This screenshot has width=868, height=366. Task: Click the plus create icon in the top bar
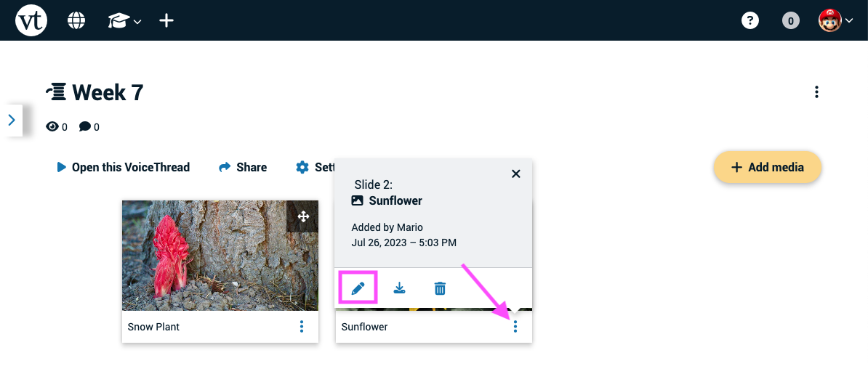tap(166, 21)
